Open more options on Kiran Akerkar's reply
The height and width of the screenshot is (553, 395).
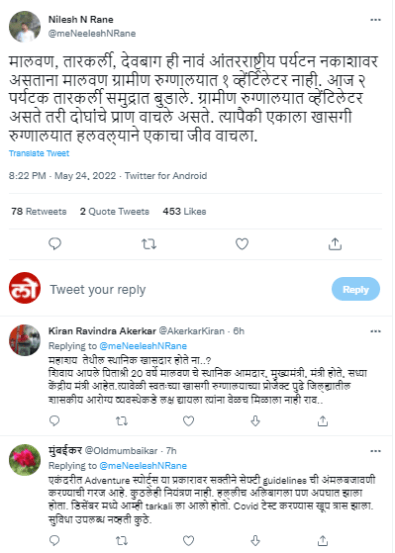pos(376,331)
